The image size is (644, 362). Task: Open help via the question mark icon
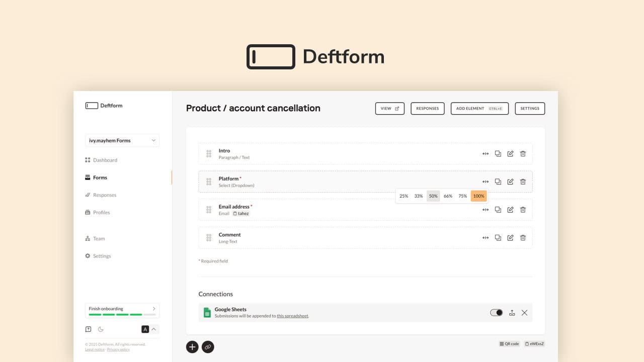click(x=88, y=329)
